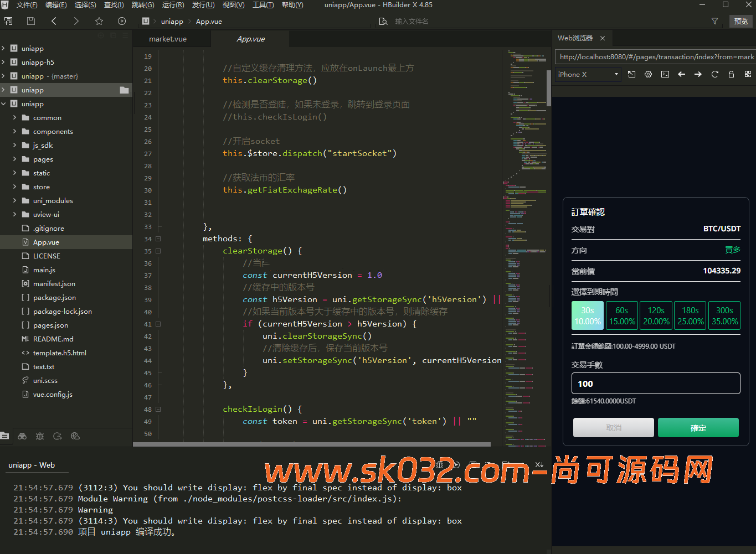
Task: Open the iPhone X device dropdown
Action: click(588, 74)
